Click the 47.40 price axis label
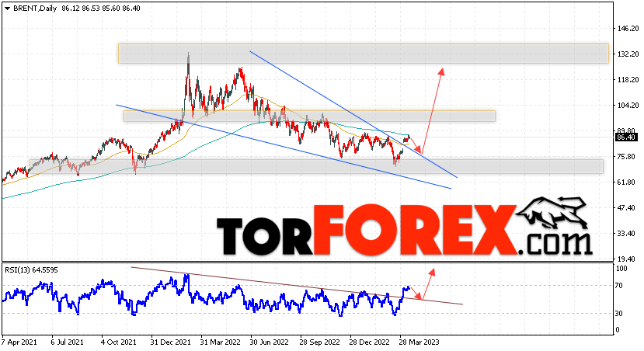 click(627, 207)
